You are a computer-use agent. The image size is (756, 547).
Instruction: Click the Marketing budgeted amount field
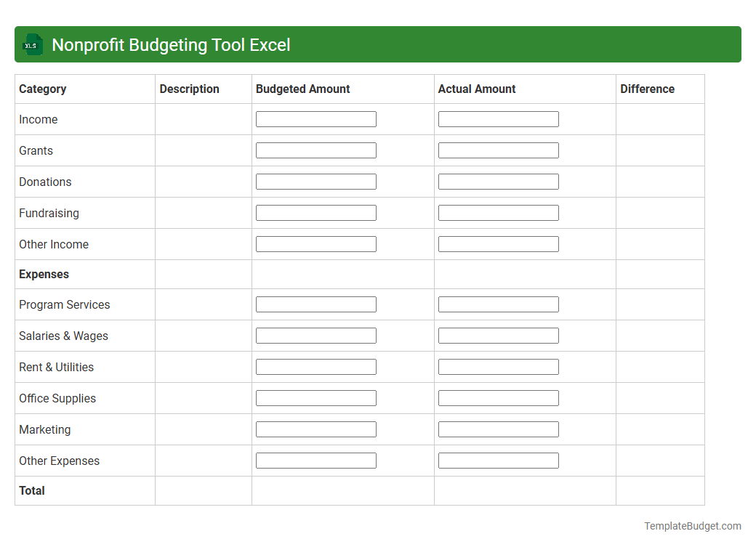(x=315, y=429)
